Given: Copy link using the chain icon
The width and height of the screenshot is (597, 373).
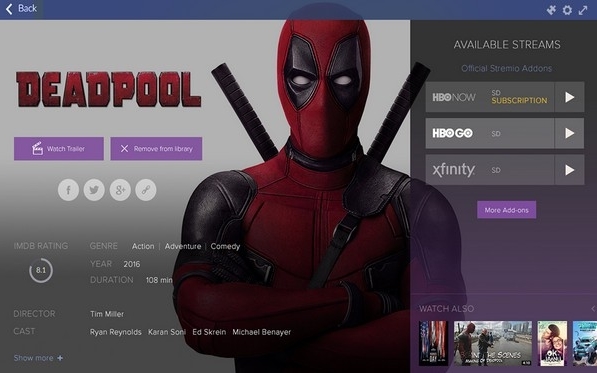Looking at the screenshot, I should coord(146,190).
